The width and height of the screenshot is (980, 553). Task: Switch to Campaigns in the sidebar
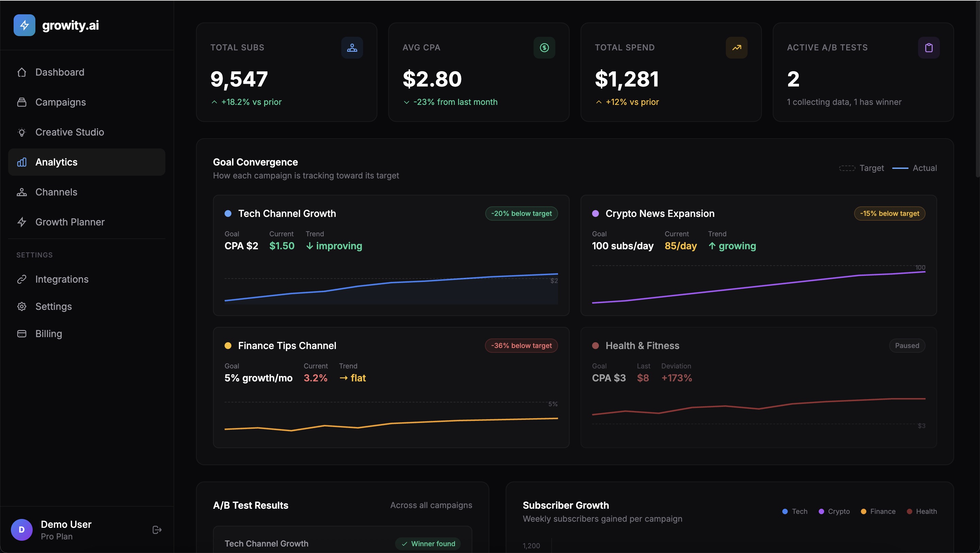pyautogui.click(x=60, y=102)
